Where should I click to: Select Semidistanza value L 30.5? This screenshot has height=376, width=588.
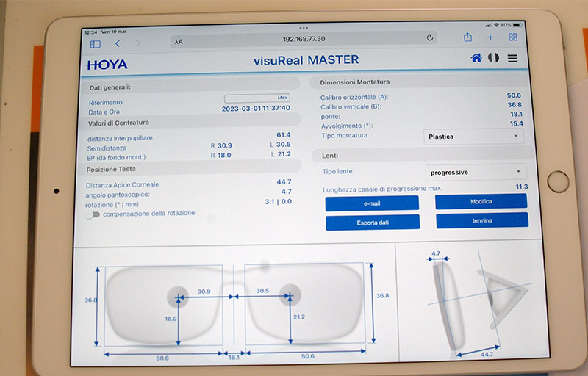281,145
